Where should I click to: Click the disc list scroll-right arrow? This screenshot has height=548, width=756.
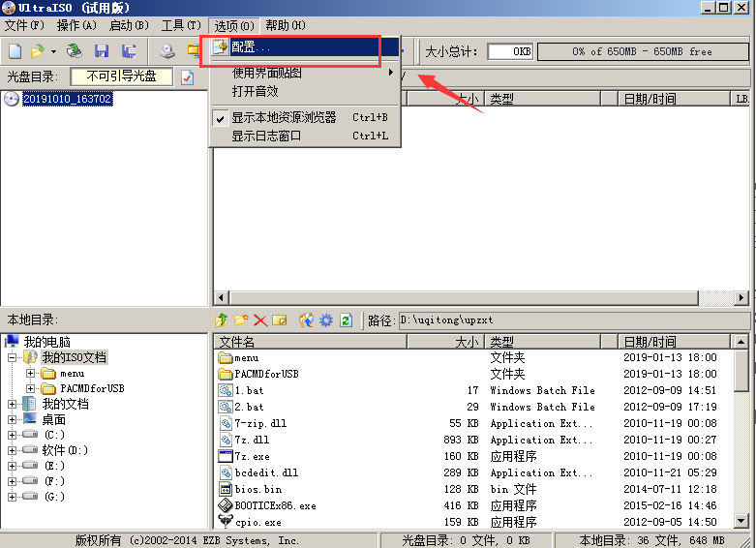point(741,297)
